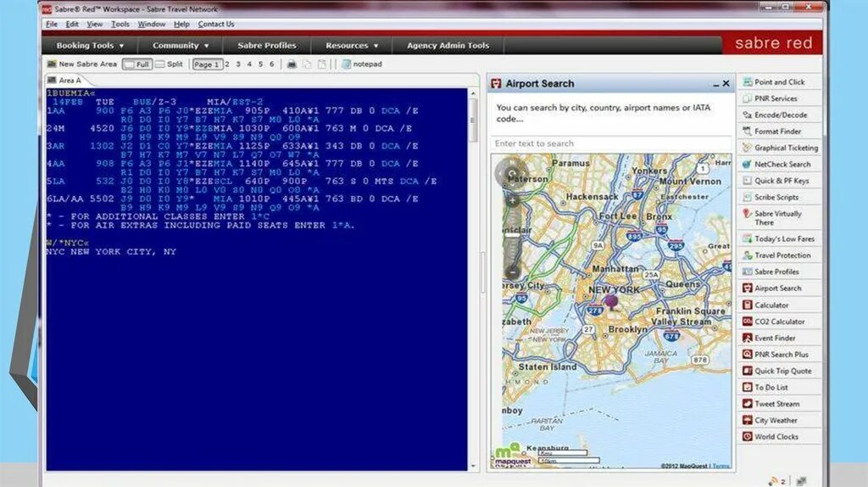
Task: Click Contact Us menu item
Action: [x=216, y=25]
